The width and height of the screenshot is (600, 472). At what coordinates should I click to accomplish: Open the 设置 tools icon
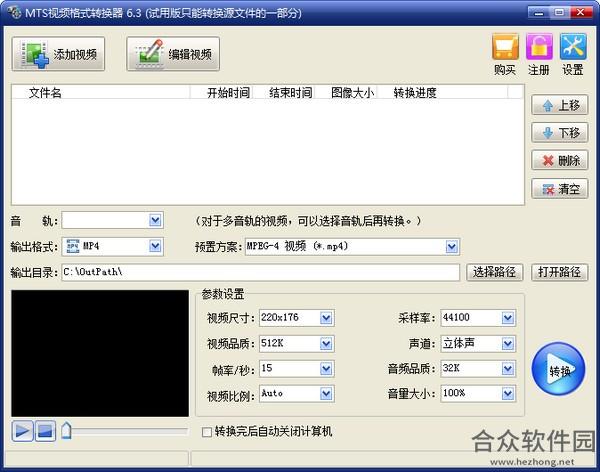(x=573, y=47)
